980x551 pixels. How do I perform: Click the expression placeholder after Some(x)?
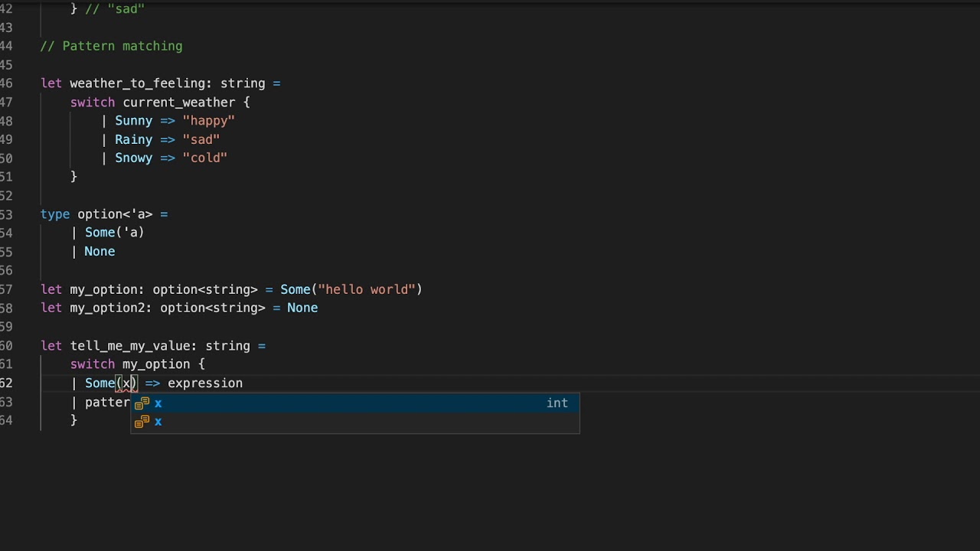pyautogui.click(x=205, y=383)
